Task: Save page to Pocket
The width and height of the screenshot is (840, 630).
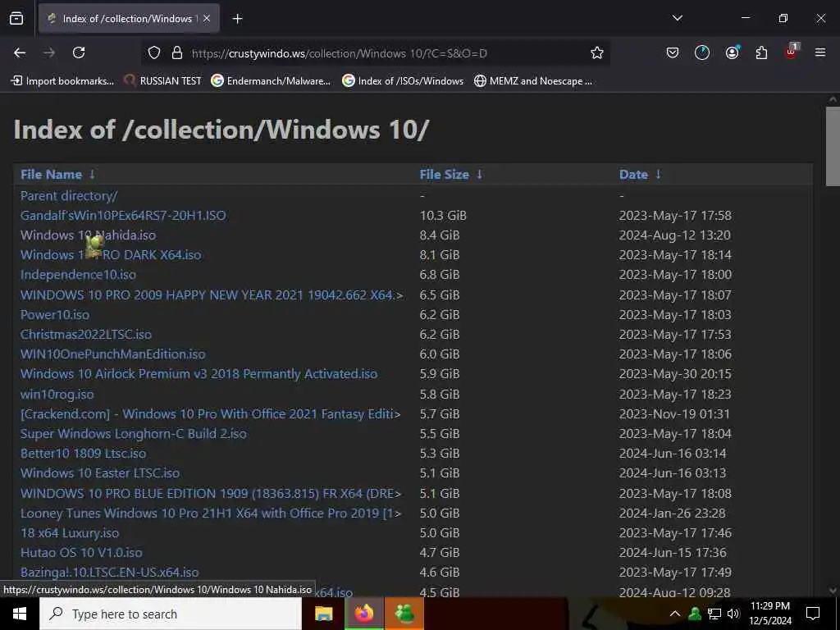Action: (673, 52)
